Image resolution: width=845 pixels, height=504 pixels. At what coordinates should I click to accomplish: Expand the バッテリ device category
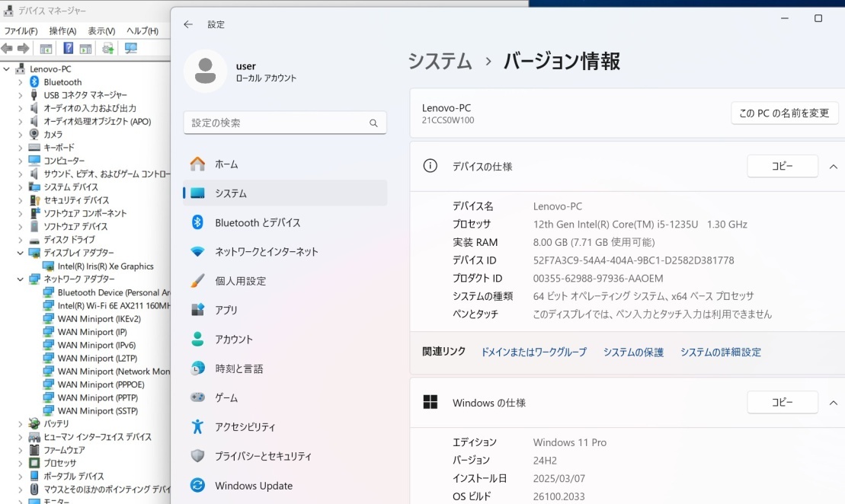19,423
